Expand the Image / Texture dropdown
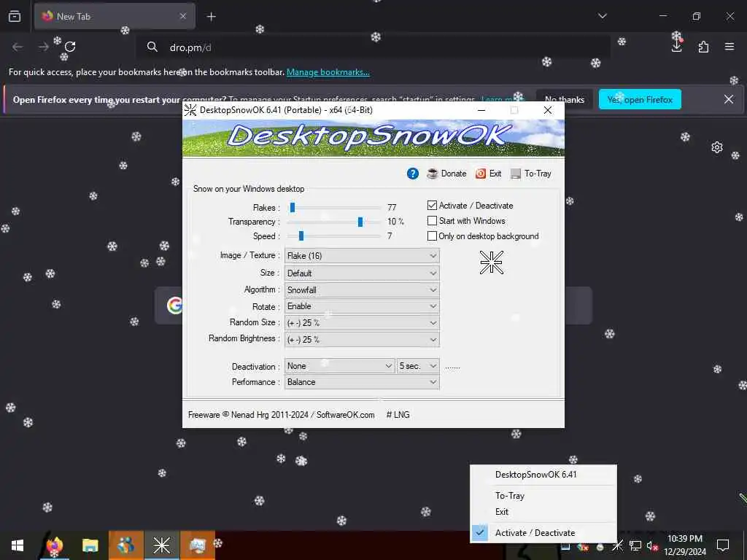The image size is (747, 560). (362, 256)
